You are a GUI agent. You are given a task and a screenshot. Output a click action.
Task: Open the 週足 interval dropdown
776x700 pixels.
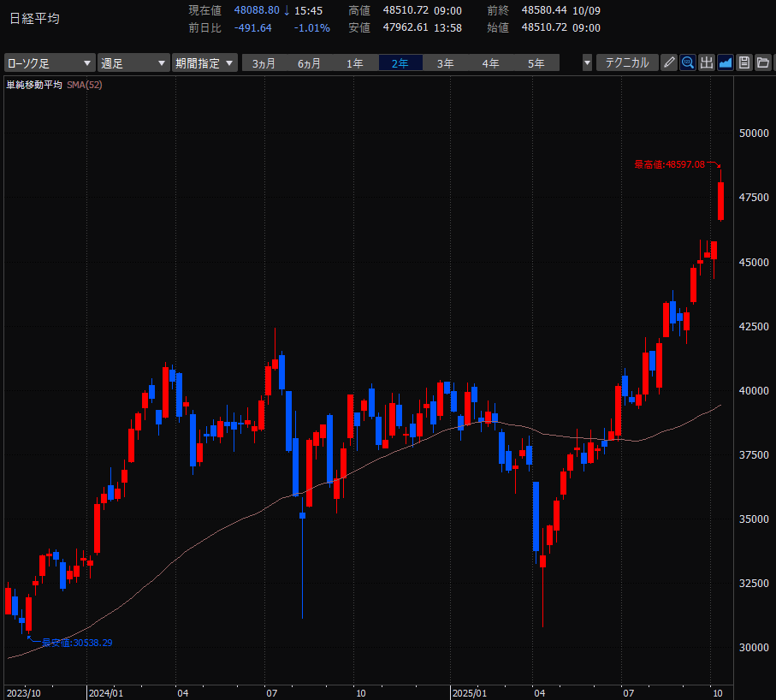click(133, 63)
